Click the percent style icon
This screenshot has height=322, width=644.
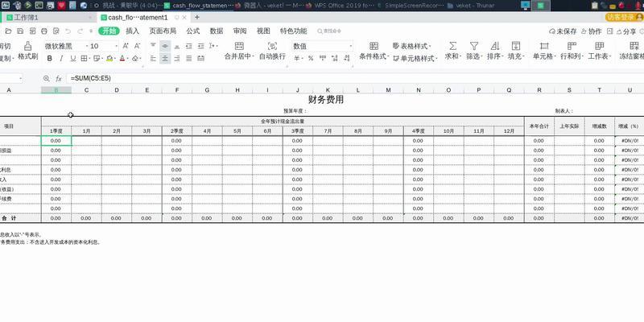[311, 58]
